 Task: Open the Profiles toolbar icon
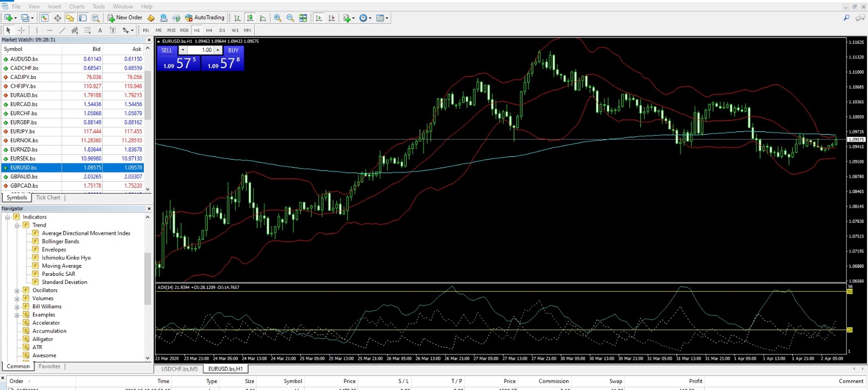point(25,18)
